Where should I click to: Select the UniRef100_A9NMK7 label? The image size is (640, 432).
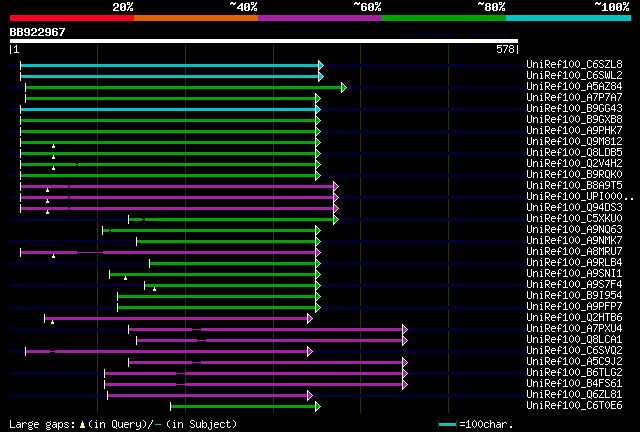click(574, 240)
